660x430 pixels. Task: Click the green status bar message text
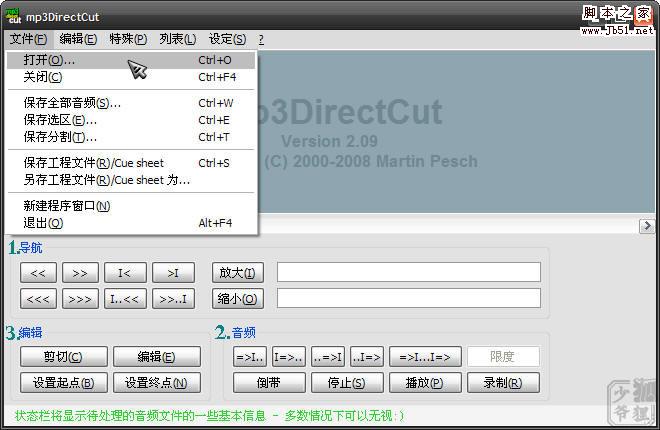209,416
